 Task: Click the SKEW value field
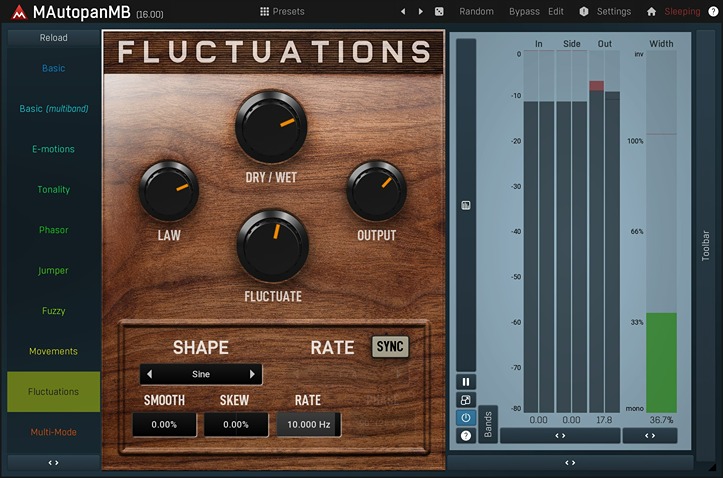click(236, 425)
